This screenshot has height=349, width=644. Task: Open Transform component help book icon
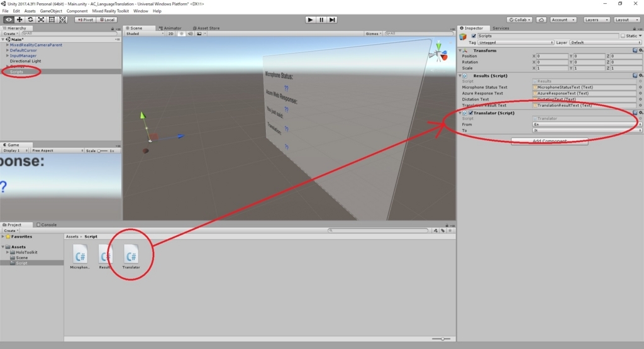pyautogui.click(x=635, y=50)
